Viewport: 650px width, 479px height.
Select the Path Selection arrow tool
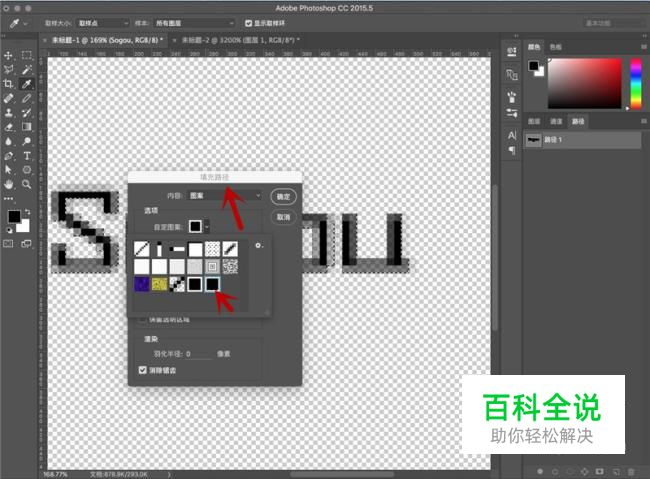pos(8,170)
